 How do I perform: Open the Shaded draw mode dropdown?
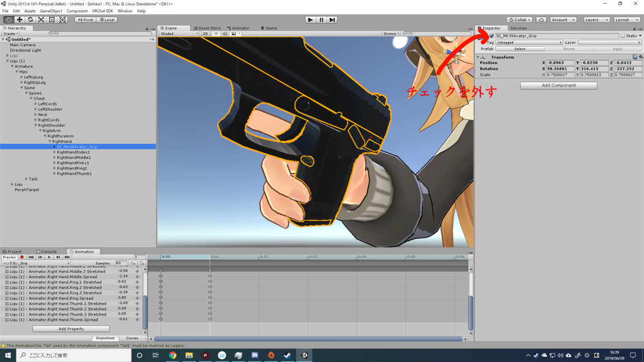[x=179, y=34]
